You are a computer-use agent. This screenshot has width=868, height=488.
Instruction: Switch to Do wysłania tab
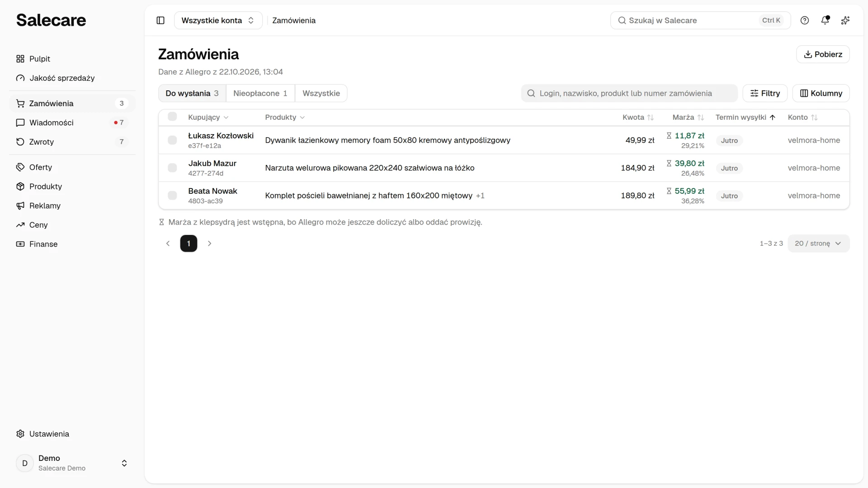point(192,94)
